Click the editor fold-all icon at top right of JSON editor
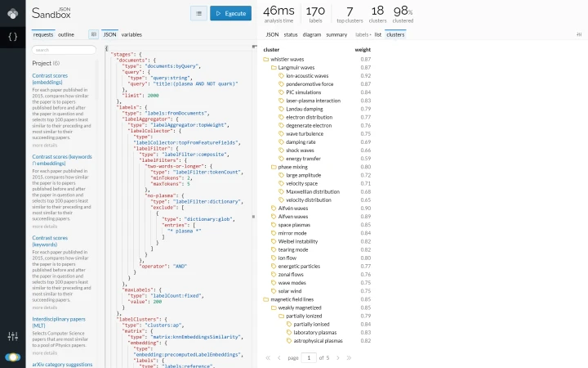Viewport: 588px width, 368px height. (255, 47)
